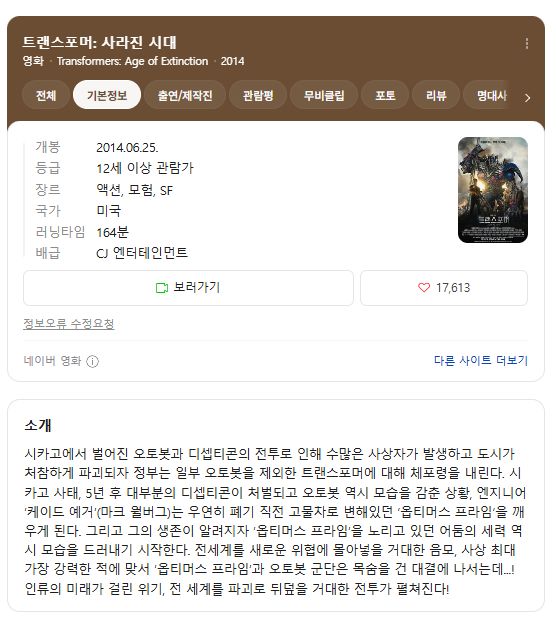
Task: Click the 17,613 likes button
Action: coord(444,288)
